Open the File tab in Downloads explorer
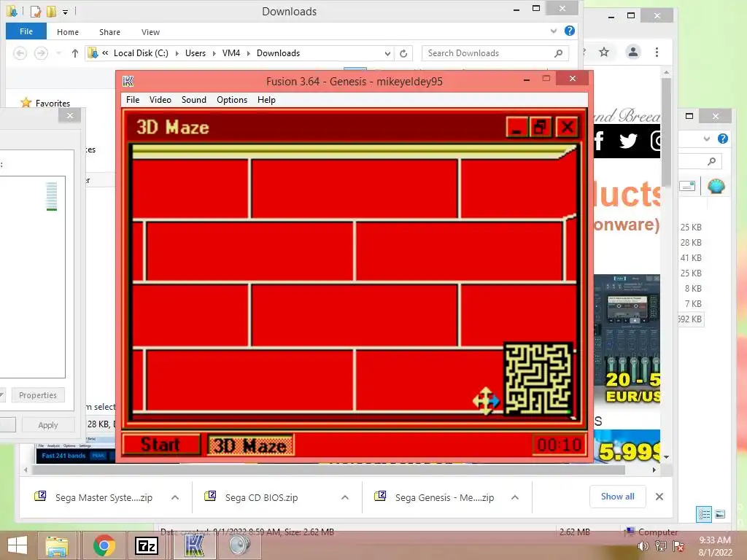Viewport: 747px width, 560px height. coord(26,31)
